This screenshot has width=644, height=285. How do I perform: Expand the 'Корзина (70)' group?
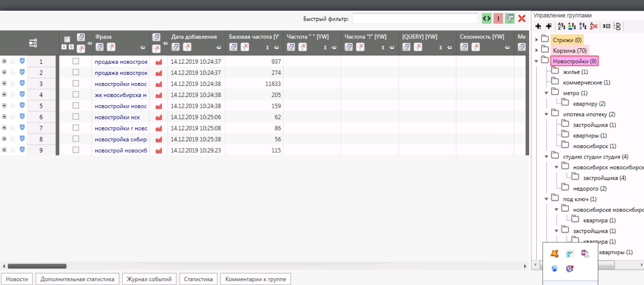pos(537,50)
